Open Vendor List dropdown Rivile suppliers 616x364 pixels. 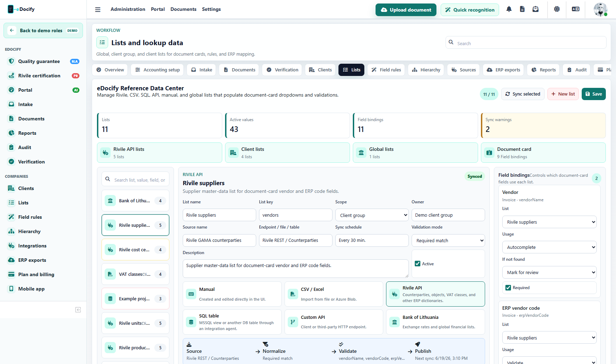click(549, 222)
